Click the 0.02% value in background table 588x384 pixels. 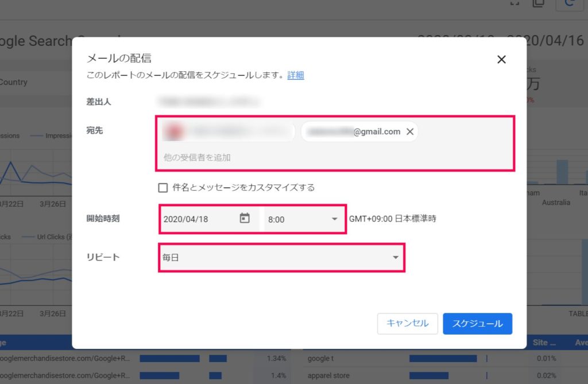pos(547,375)
